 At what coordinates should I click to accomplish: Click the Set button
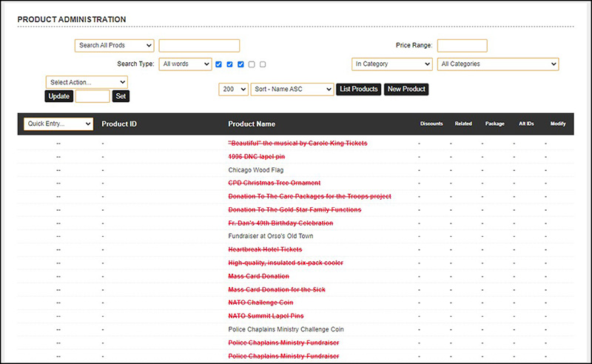click(x=121, y=96)
